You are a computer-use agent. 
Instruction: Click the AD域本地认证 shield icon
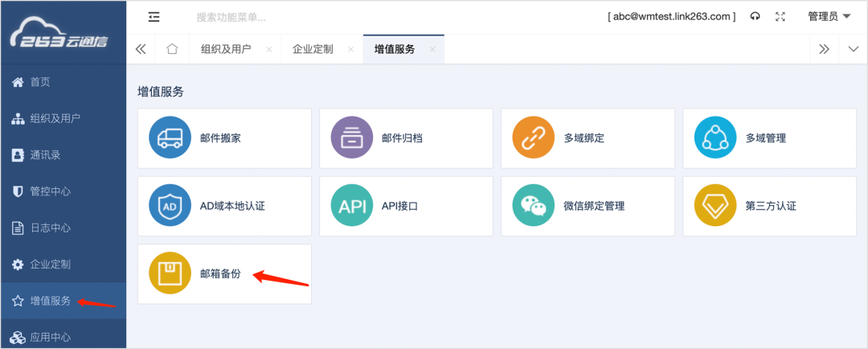pos(170,206)
